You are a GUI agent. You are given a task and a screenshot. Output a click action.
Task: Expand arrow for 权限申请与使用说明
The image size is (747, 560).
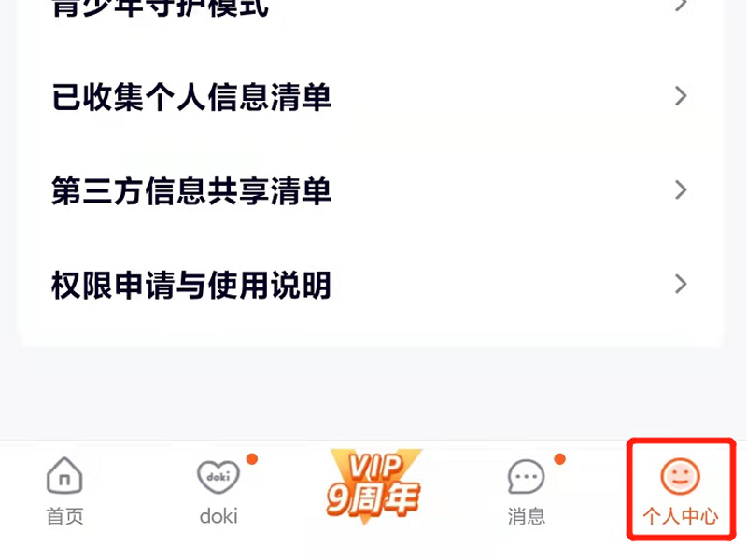(682, 285)
